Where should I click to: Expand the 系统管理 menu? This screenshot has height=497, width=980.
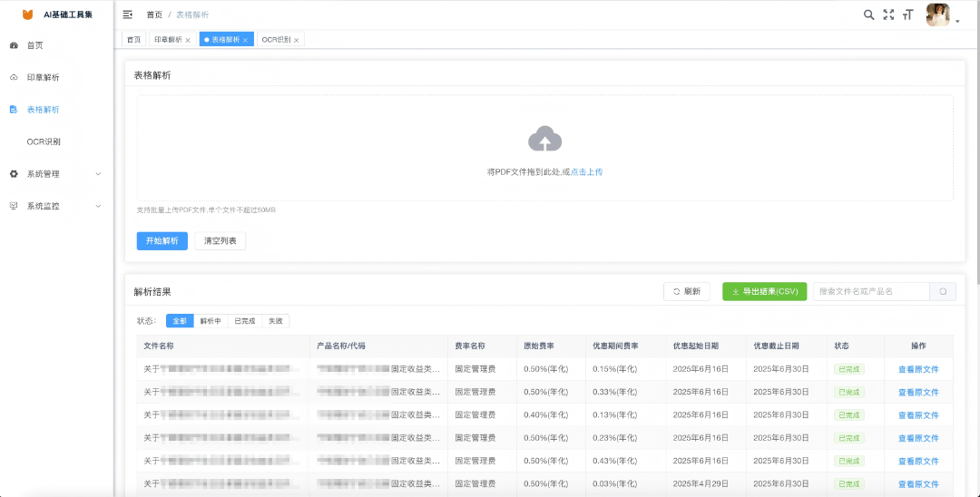[x=56, y=173]
